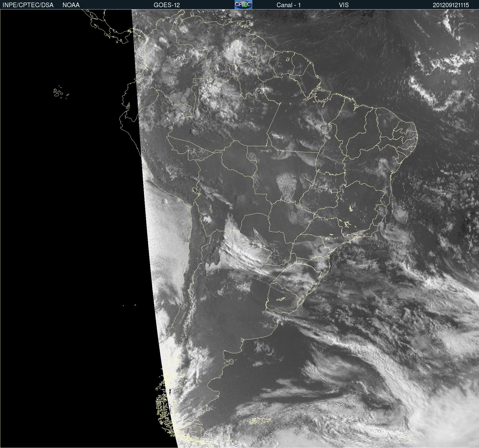
Task: Click the satellite image of South America
Action: (239, 229)
